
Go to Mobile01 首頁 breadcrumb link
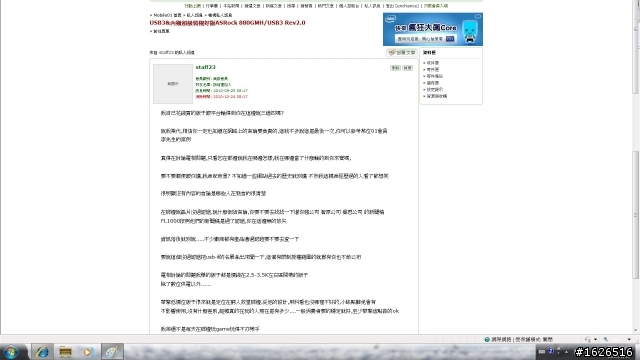click(x=167, y=15)
